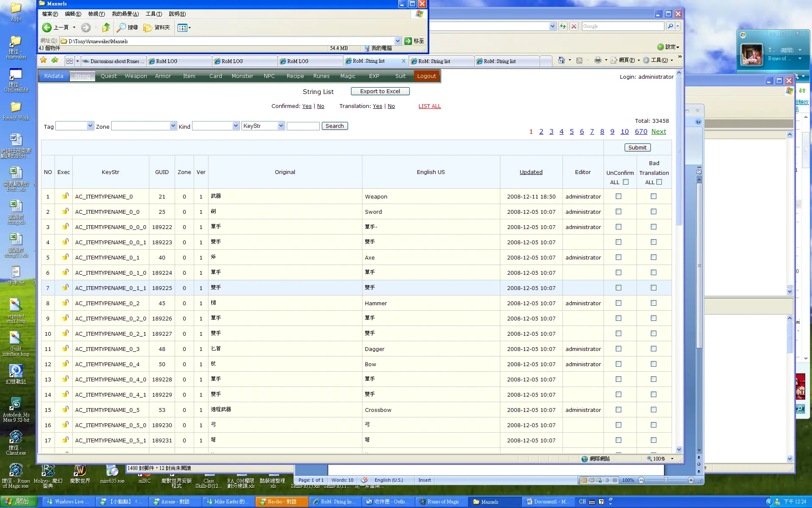Click the Back arrow in Manuels explorer window
This screenshot has width=812, height=508.
click(47, 28)
